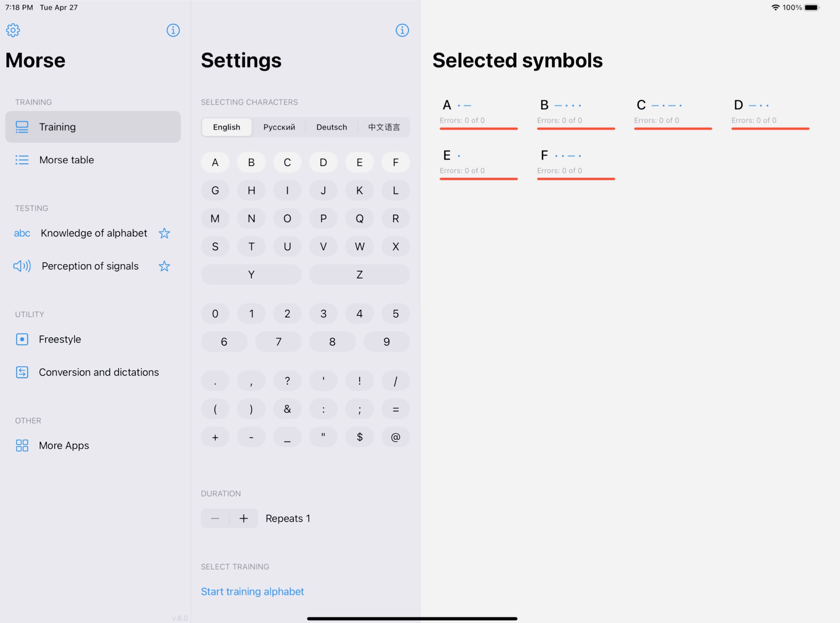Tap the info icon above Settings panel

click(402, 30)
